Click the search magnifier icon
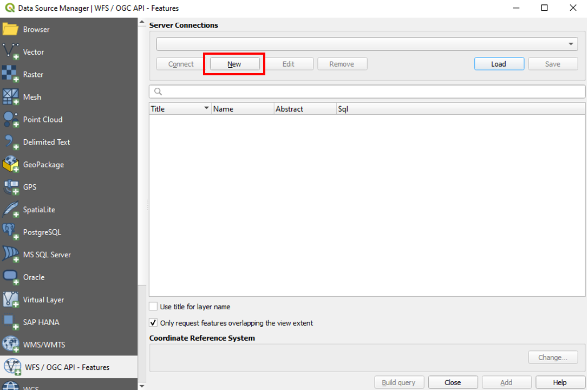 pyautogui.click(x=158, y=92)
